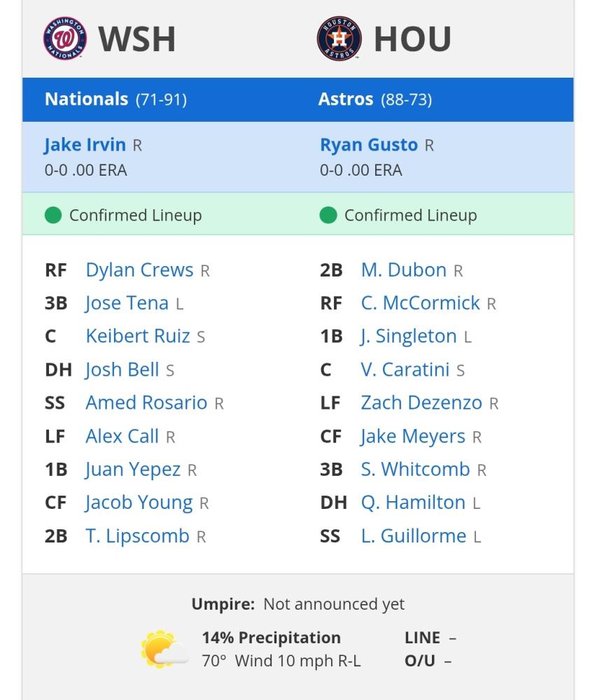Open Amed Rosario player link

click(x=146, y=402)
